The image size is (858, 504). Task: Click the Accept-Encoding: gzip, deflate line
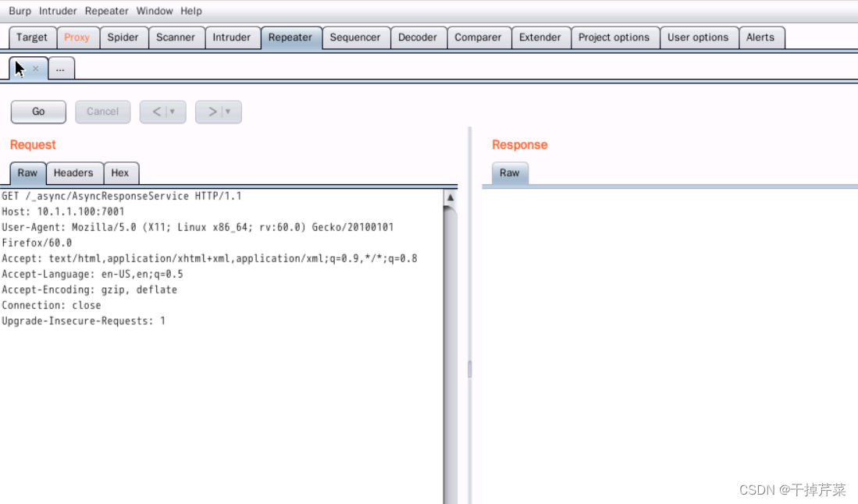(x=89, y=289)
